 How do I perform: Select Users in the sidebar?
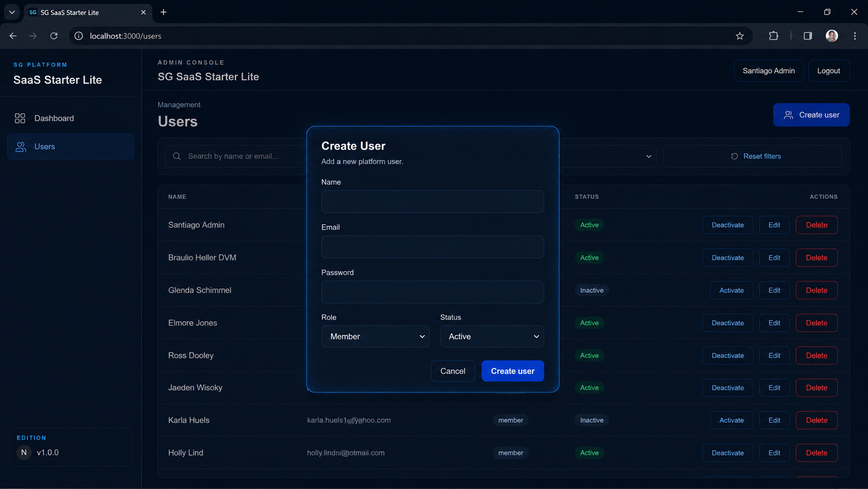click(71, 147)
